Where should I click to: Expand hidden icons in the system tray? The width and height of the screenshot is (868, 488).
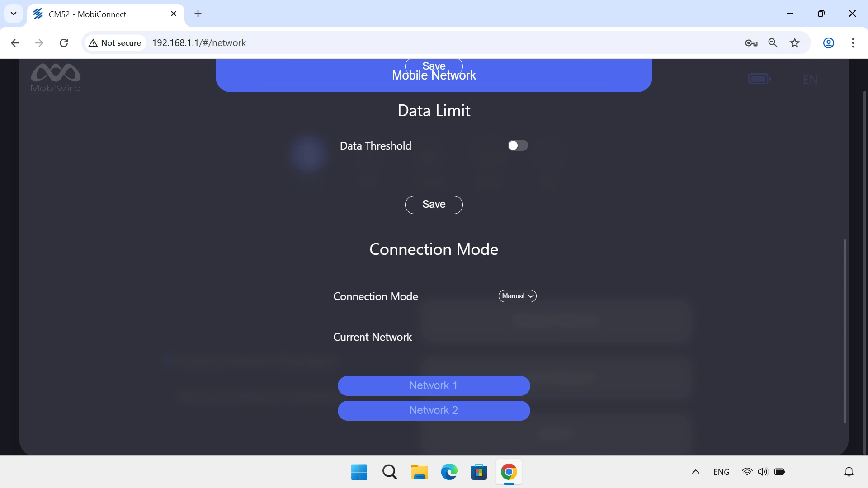(x=696, y=472)
